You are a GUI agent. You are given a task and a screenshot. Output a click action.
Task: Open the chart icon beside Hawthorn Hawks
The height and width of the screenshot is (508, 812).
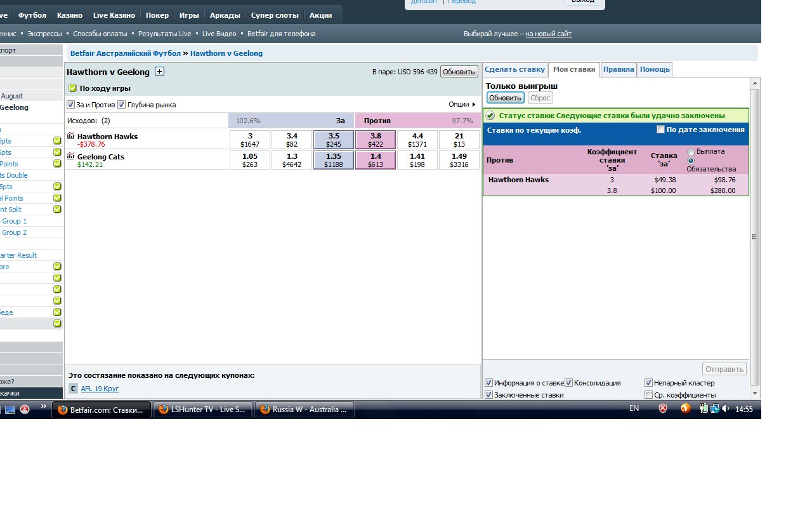coord(71,136)
